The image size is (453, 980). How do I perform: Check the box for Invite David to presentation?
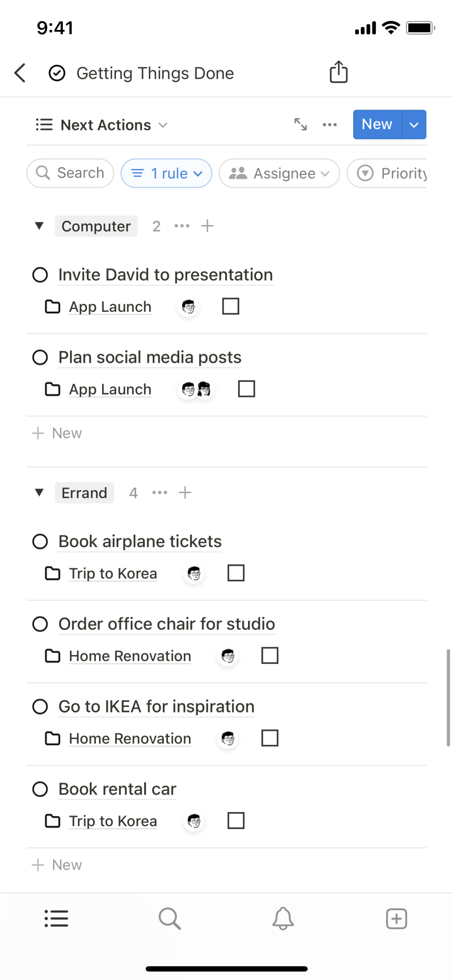coord(231,307)
